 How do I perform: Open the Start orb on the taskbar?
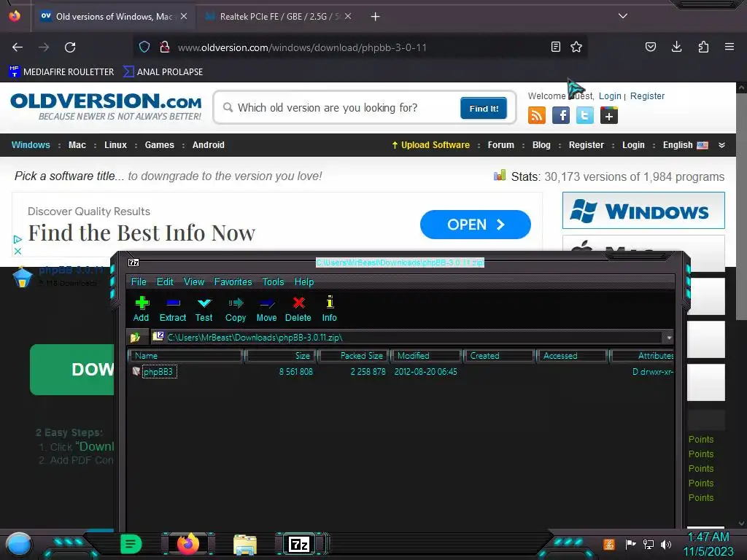click(18, 545)
